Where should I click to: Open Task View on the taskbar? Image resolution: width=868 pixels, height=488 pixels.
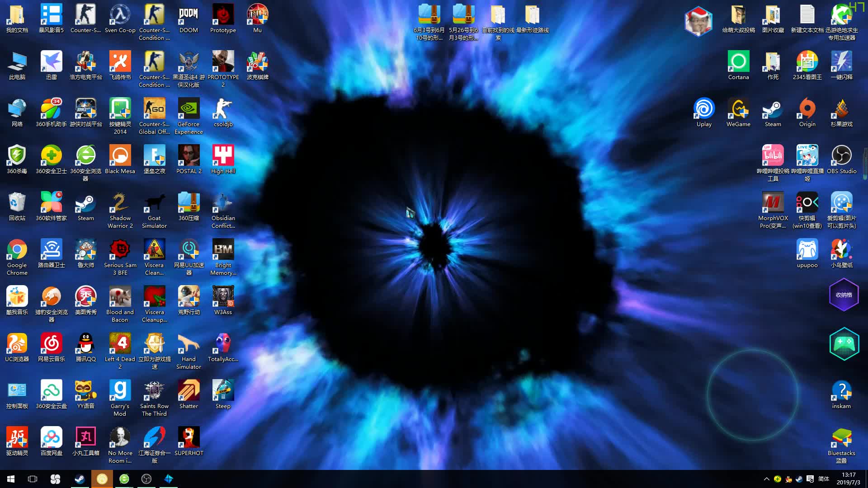[33, 479]
